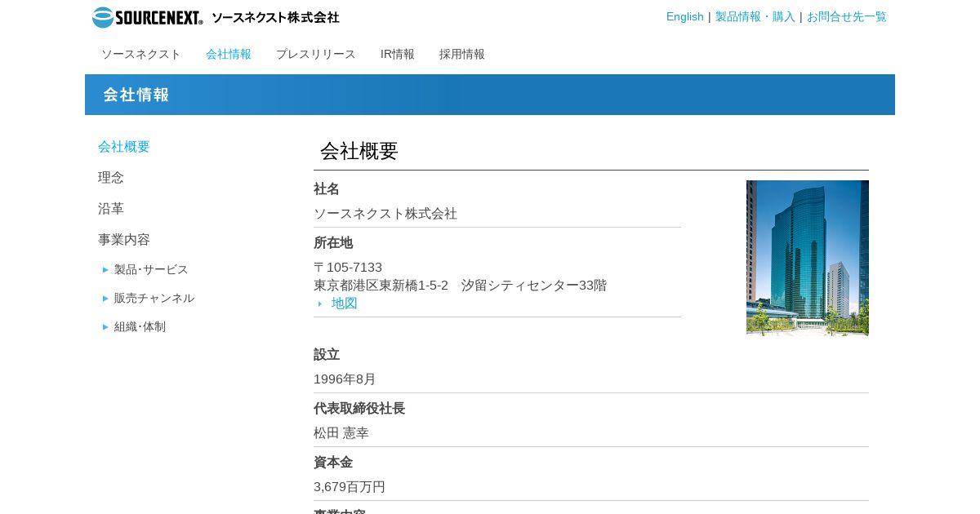Open 事業内容 in the sidebar
Screen dimensions: 980x514
tap(124, 240)
